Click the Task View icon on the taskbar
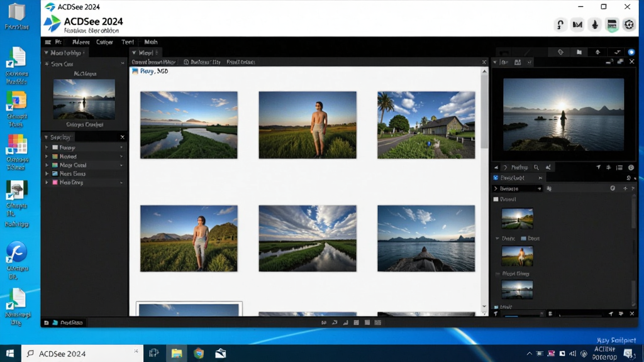The height and width of the screenshot is (362, 644). 154,353
